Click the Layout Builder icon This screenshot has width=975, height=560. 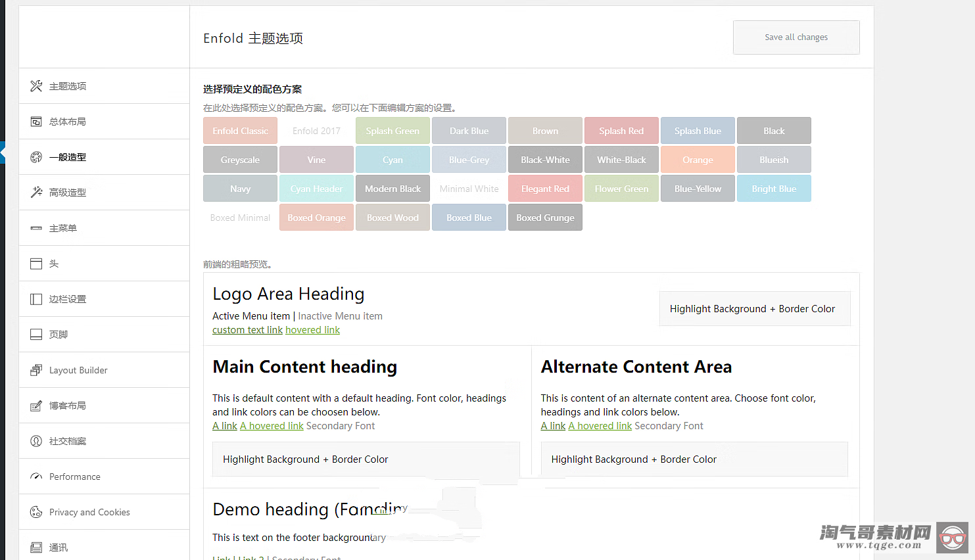[36, 370]
